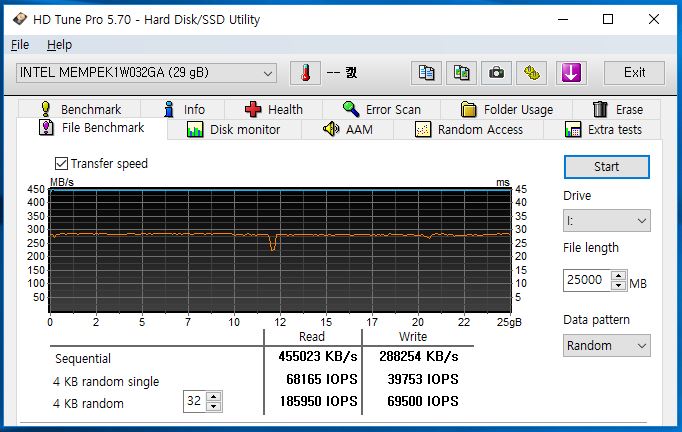Switch to the Info tab
Image resolution: width=682 pixels, height=432 pixels.
pos(183,109)
